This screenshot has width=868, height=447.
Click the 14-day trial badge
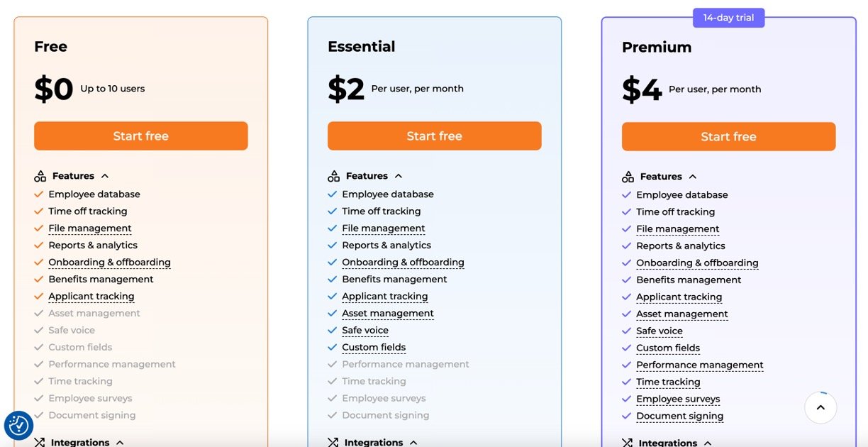[728, 18]
